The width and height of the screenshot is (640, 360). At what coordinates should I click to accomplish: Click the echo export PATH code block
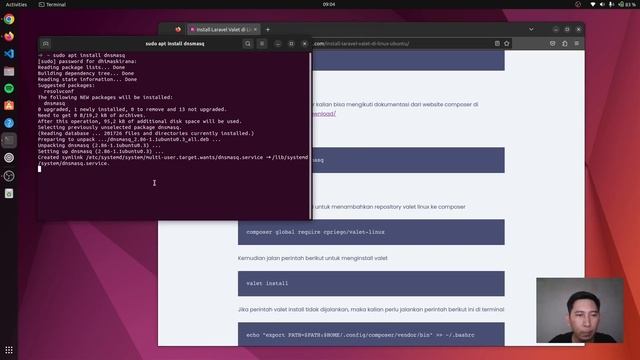tap(371, 334)
